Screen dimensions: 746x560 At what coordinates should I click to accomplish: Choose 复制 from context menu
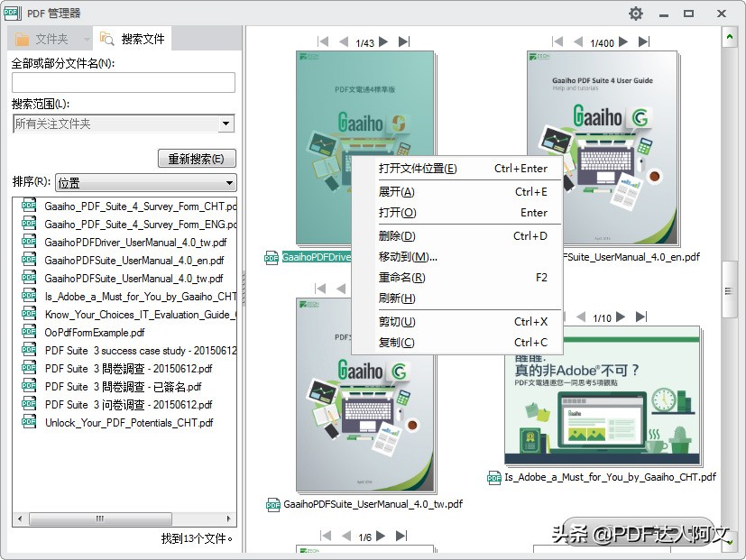[457, 342]
